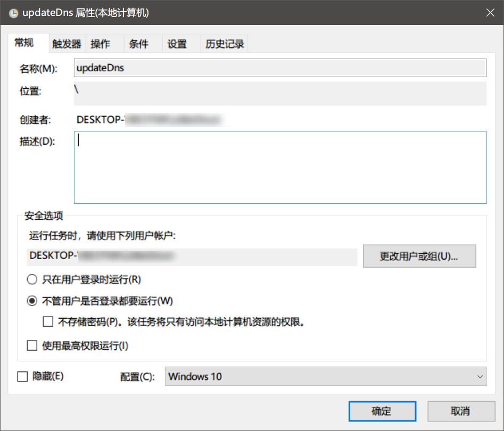
Task: Check 使用最高权限运行 (run with highest privileges)
Action: [x=32, y=345]
